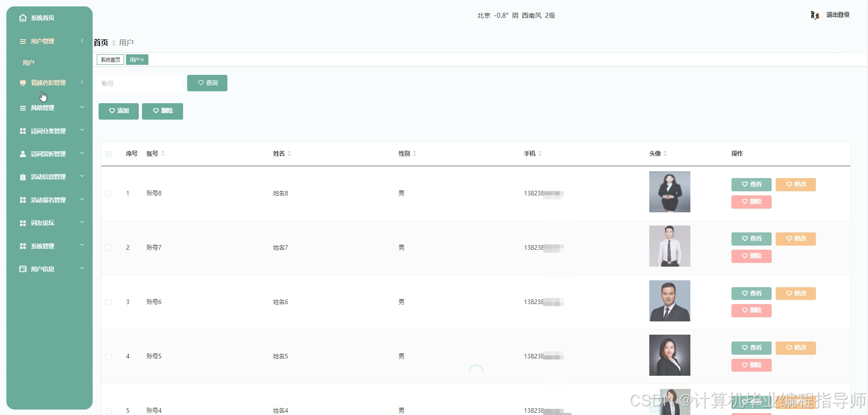
Task: Toggle the select-all checkbox in table header
Action: tap(108, 154)
